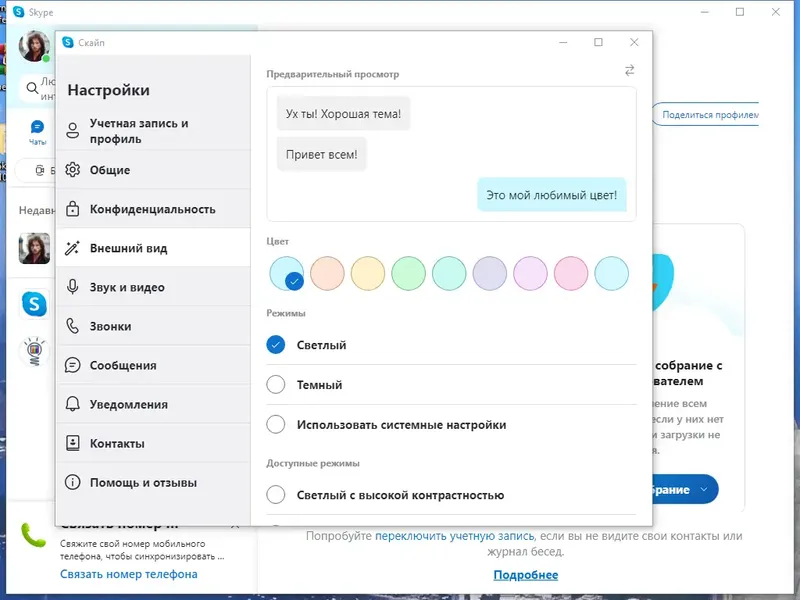Screen dimensions: 800x600
Task: Click the Привет всем! preview message
Action: coord(321,154)
